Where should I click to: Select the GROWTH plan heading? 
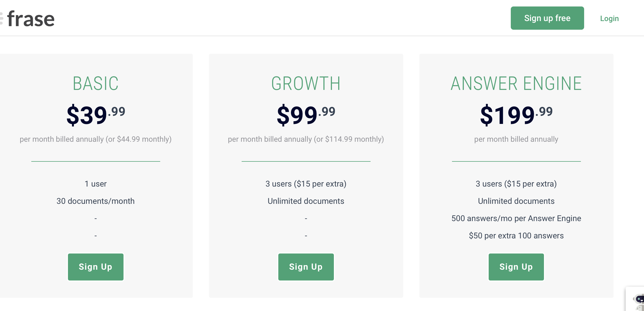pyautogui.click(x=306, y=83)
